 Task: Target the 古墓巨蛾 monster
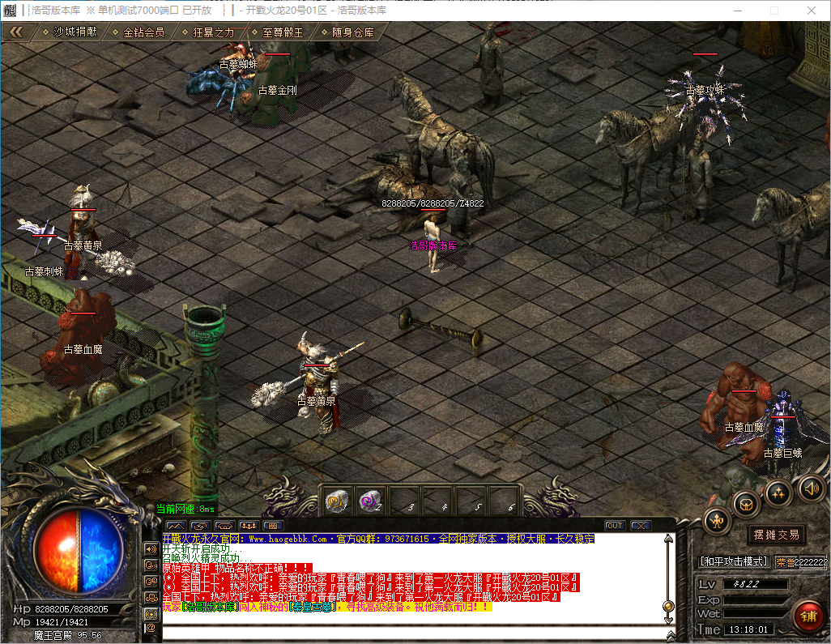pos(782,429)
